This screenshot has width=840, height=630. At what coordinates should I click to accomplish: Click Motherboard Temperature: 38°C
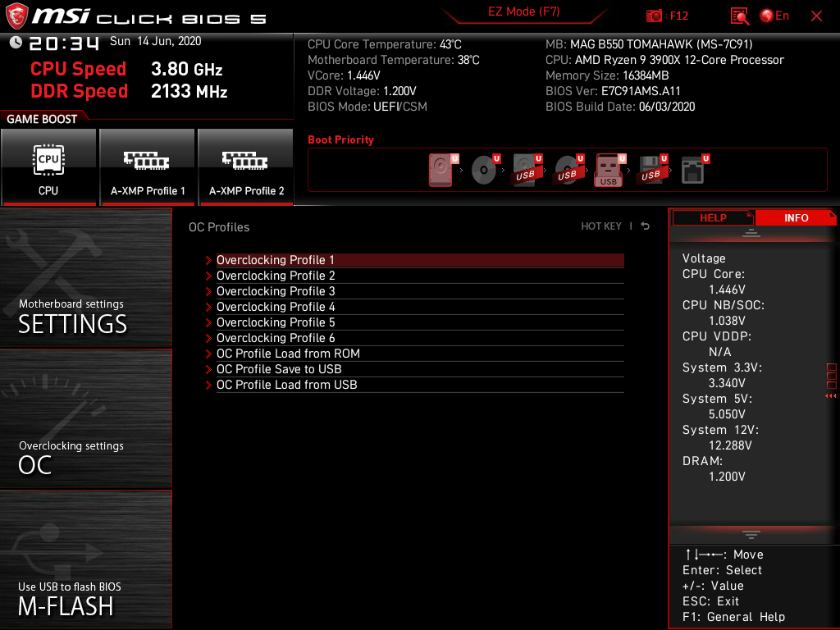tap(394, 60)
